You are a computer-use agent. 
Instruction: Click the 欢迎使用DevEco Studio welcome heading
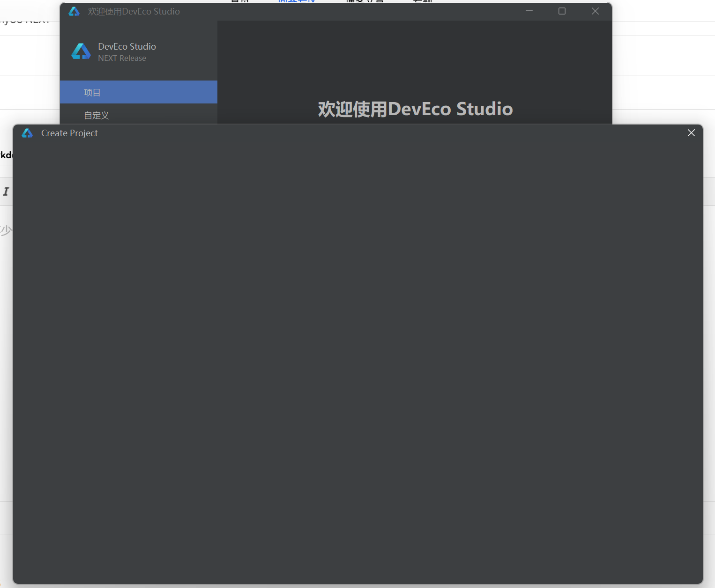[415, 109]
